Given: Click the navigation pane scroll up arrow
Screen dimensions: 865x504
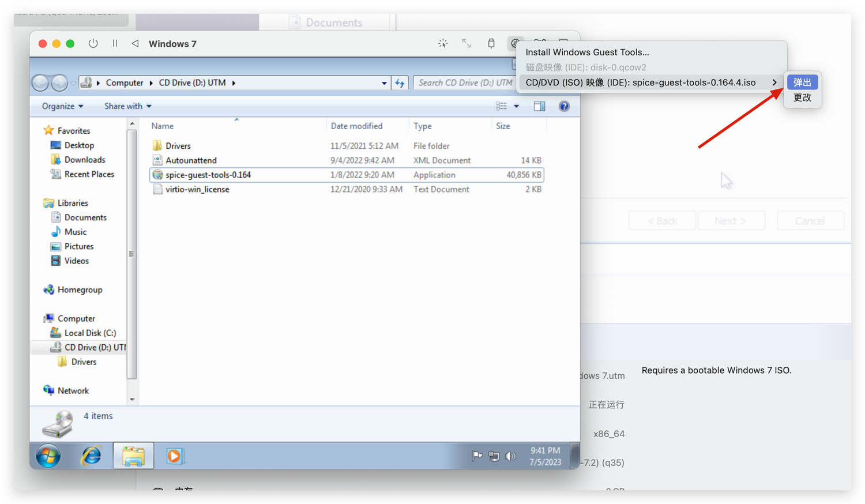Looking at the screenshot, I should coord(132,123).
